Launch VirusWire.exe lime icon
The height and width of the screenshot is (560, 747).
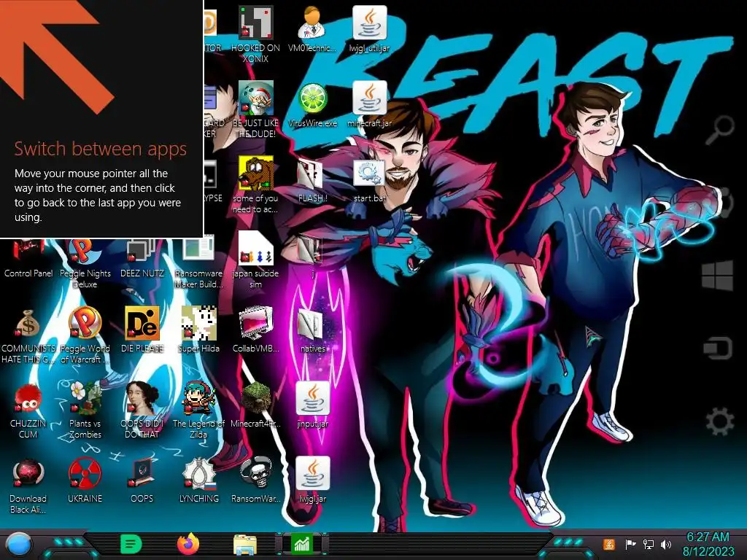[x=312, y=98]
